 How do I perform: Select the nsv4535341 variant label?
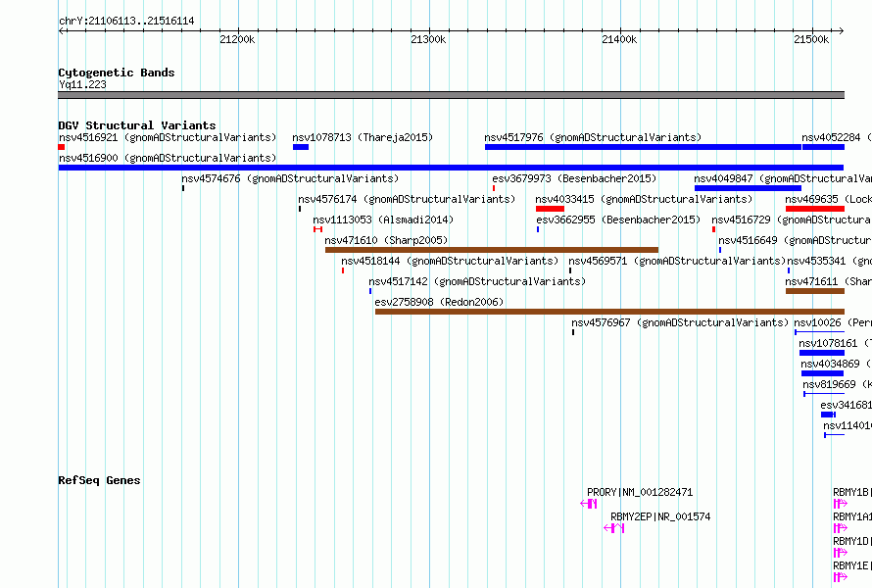(829, 261)
